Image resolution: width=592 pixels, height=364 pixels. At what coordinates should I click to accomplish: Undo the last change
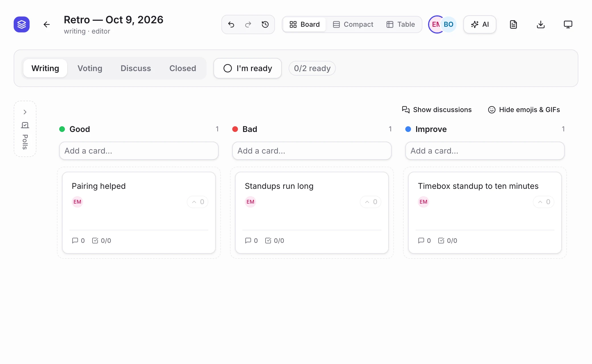231,24
